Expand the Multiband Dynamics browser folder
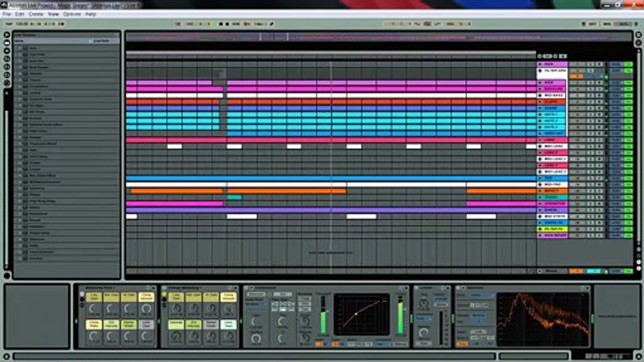Viewport: 644px width, 362px height. click(x=20, y=182)
